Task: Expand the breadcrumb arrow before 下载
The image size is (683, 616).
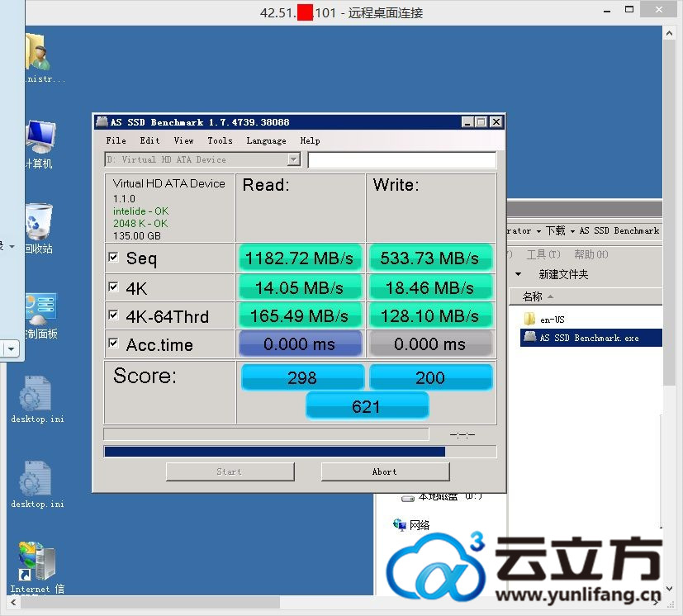Action: coord(538,231)
